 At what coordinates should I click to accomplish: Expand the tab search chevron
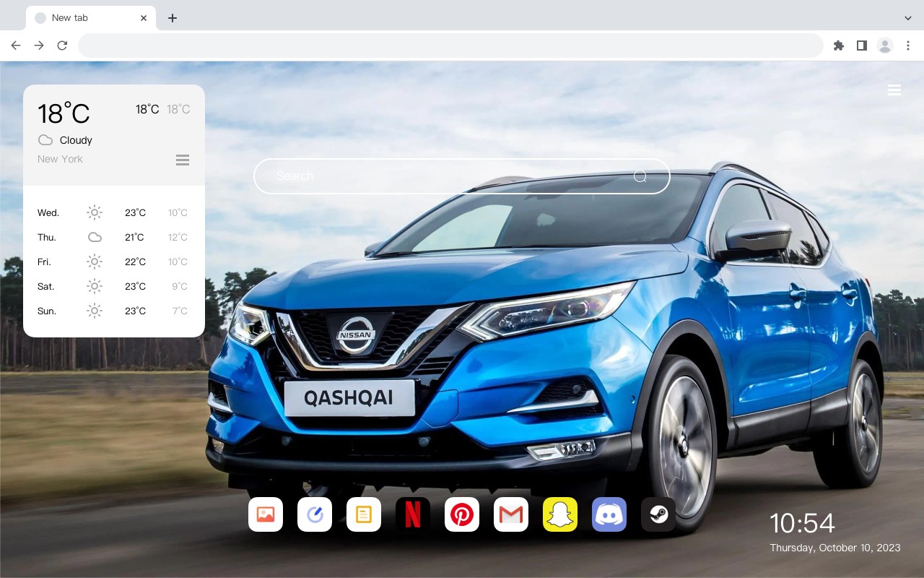point(908,18)
